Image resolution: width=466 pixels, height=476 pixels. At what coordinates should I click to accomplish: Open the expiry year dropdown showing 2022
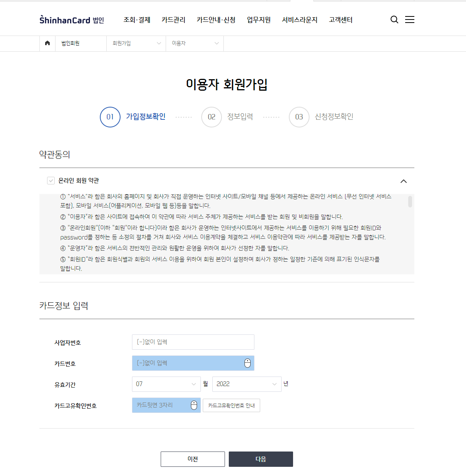247,384
